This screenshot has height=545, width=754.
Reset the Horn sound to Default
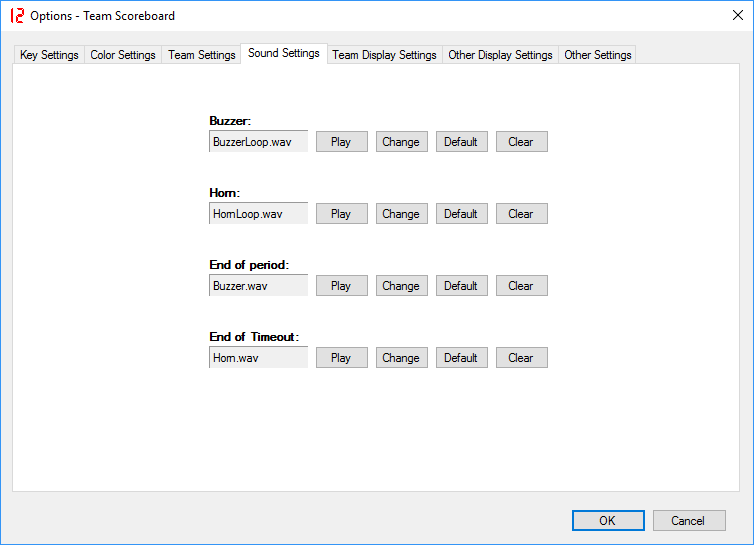(461, 214)
